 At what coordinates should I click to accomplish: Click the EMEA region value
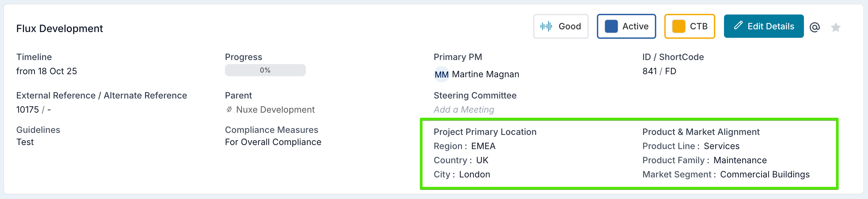tap(483, 146)
